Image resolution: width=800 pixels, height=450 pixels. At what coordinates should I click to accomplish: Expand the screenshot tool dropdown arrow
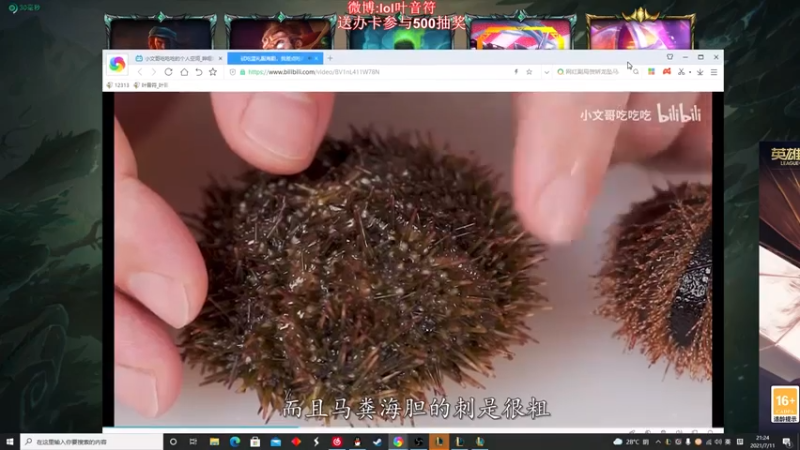point(690,72)
